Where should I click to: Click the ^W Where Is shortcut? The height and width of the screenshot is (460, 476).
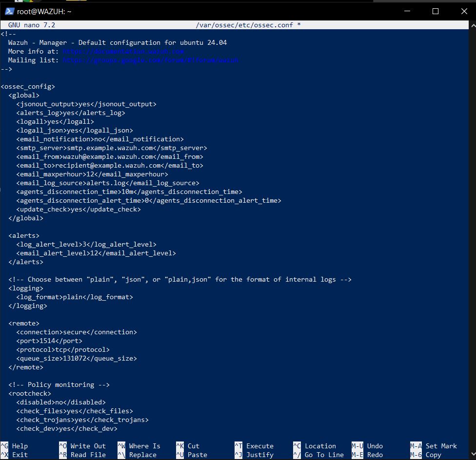139,446
